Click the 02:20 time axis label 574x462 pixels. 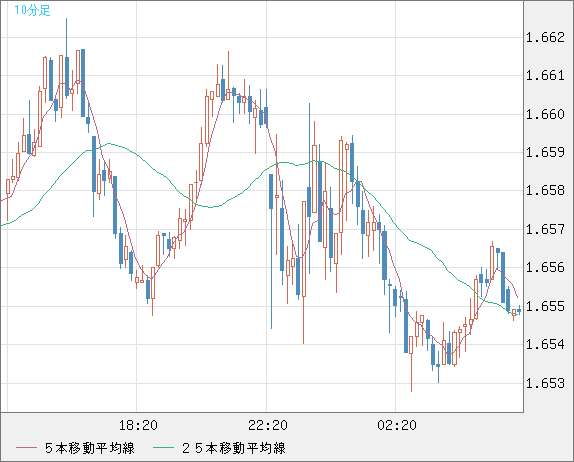pyautogui.click(x=397, y=425)
